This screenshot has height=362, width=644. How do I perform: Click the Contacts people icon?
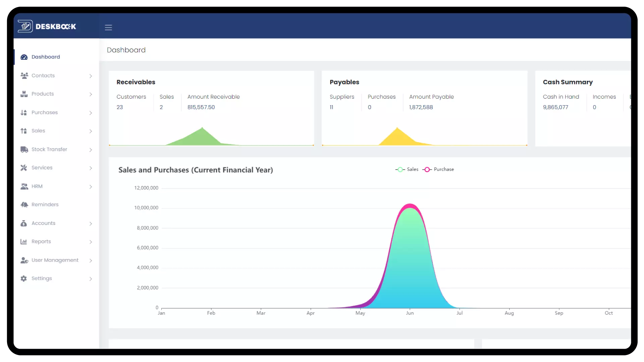coord(24,75)
